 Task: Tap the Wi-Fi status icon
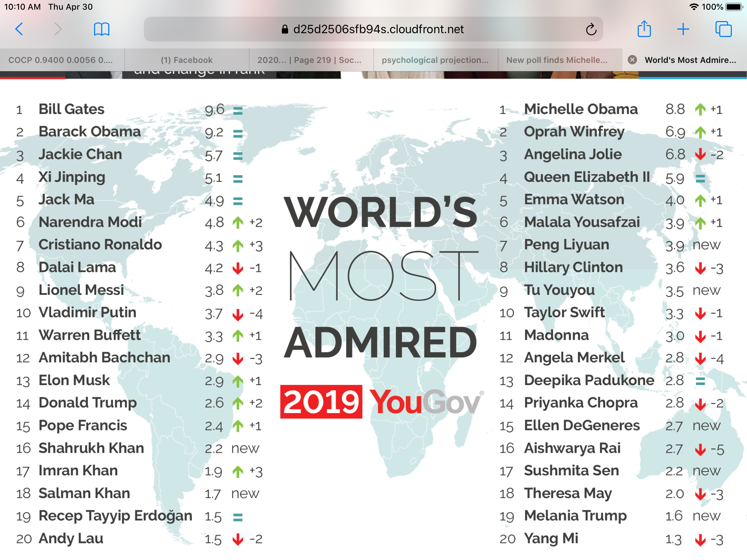coord(693,7)
